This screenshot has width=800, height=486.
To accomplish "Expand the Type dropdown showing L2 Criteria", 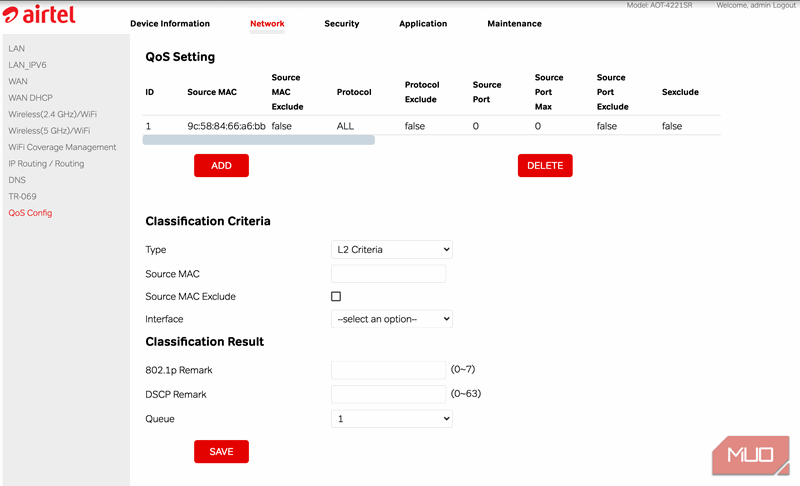I will [391, 249].
